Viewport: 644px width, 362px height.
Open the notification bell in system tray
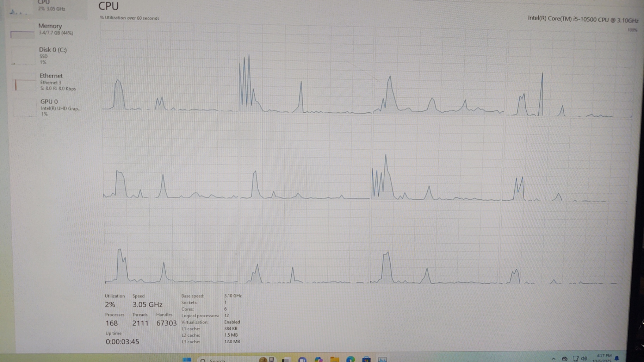point(617,358)
